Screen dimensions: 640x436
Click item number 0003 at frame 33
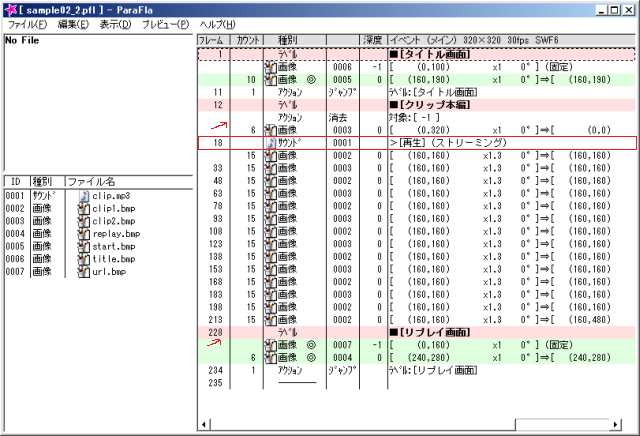pos(342,168)
